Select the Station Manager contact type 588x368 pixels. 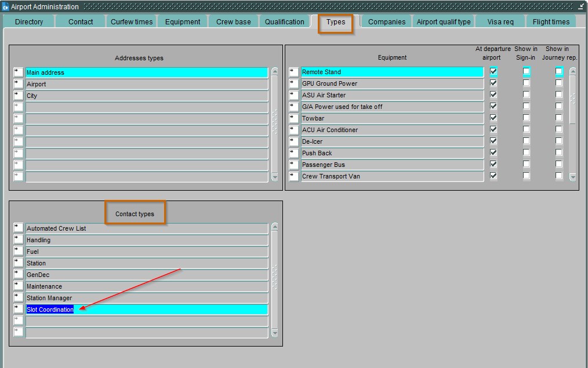click(146, 298)
